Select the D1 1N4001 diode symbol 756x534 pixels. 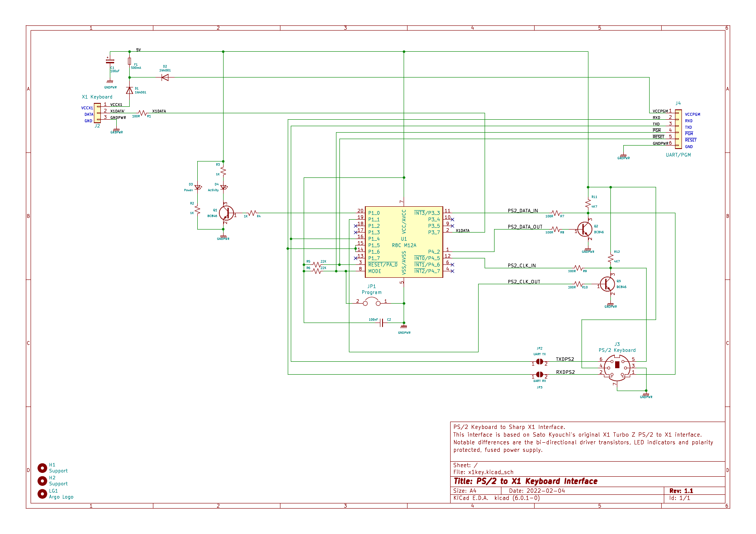point(129,90)
